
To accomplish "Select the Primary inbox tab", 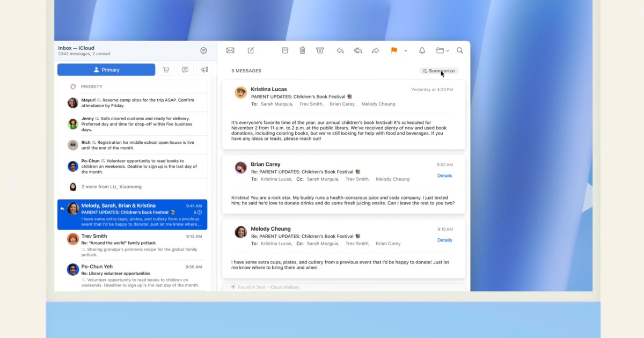I will coord(106,70).
